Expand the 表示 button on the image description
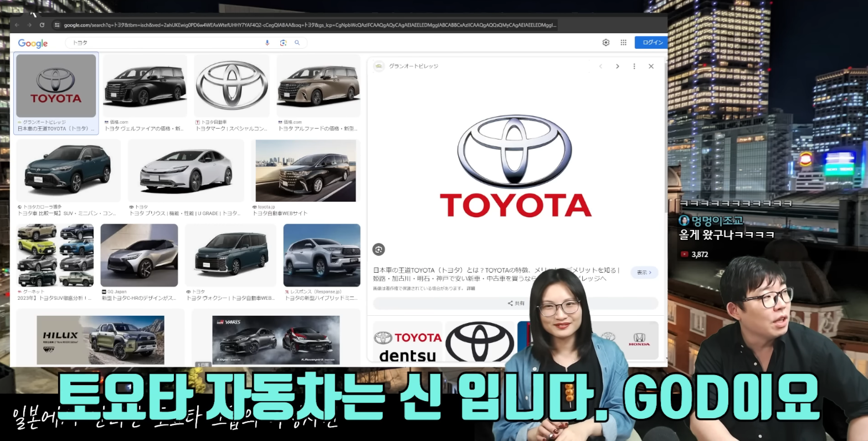Screen dimensions: 868x441 (644, 272)
